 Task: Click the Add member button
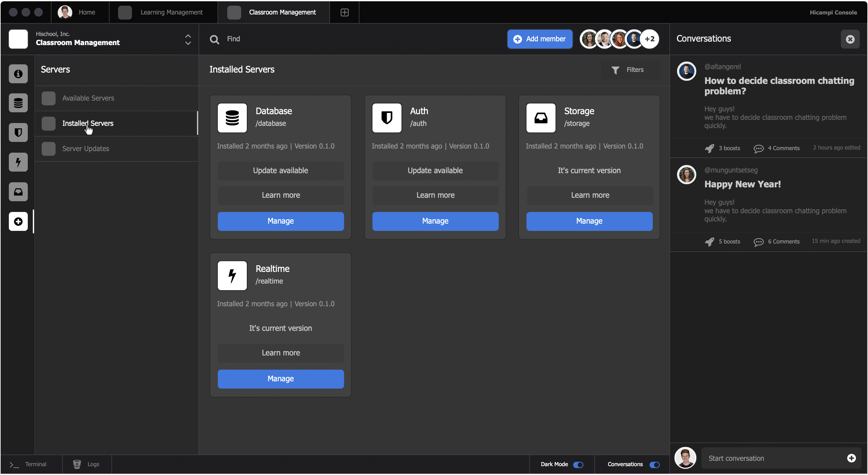539,39
